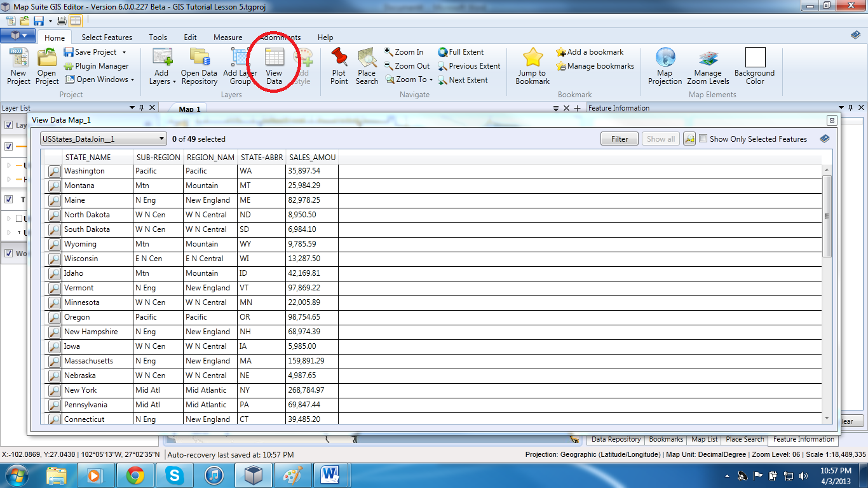Zoom to the Washington row feature
The image size is (868, 488).
55,172
